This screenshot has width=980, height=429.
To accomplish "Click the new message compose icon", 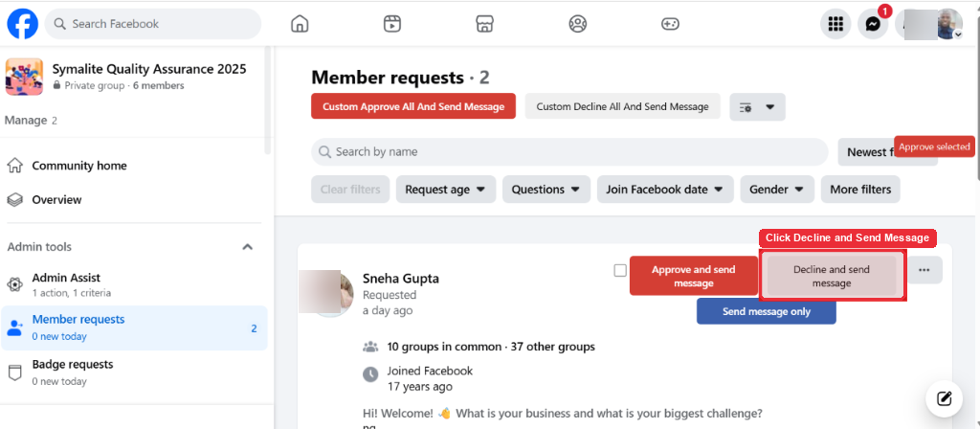I will tap(945, 398).
